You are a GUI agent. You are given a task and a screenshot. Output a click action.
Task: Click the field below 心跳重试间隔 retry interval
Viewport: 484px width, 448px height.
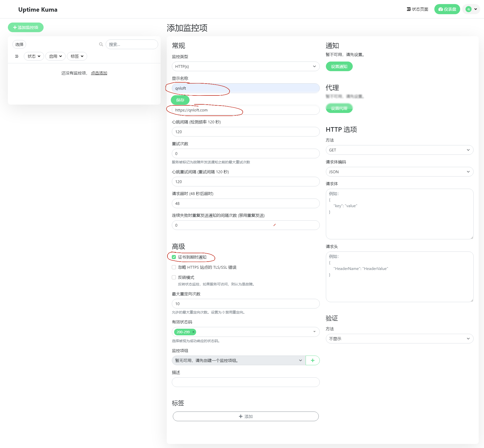point(246,182)
